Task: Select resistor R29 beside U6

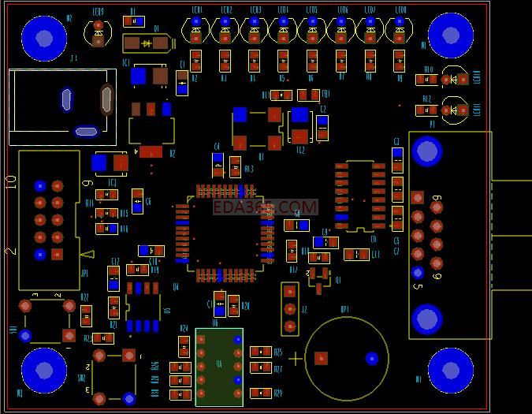Action: pos(261,393)
